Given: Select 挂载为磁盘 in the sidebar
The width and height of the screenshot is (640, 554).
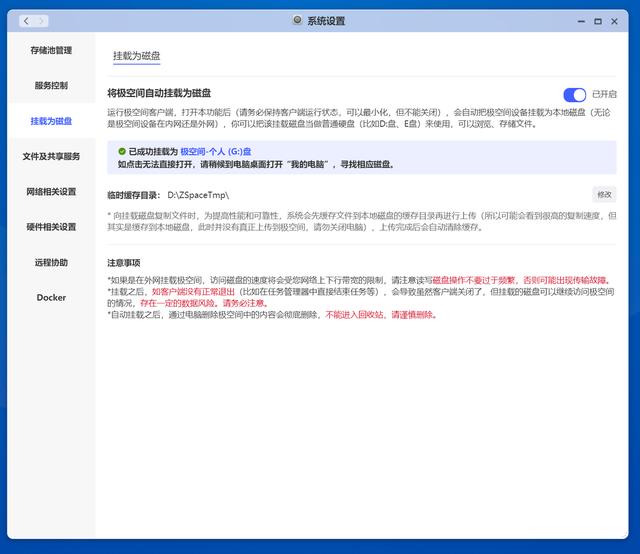Looking at the screenshot, I should 51,121.
